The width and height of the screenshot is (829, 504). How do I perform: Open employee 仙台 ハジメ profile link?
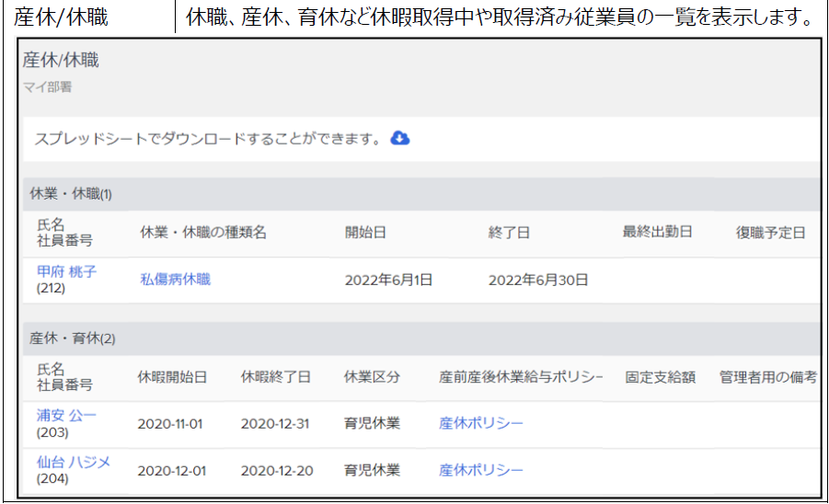[74, 462]
